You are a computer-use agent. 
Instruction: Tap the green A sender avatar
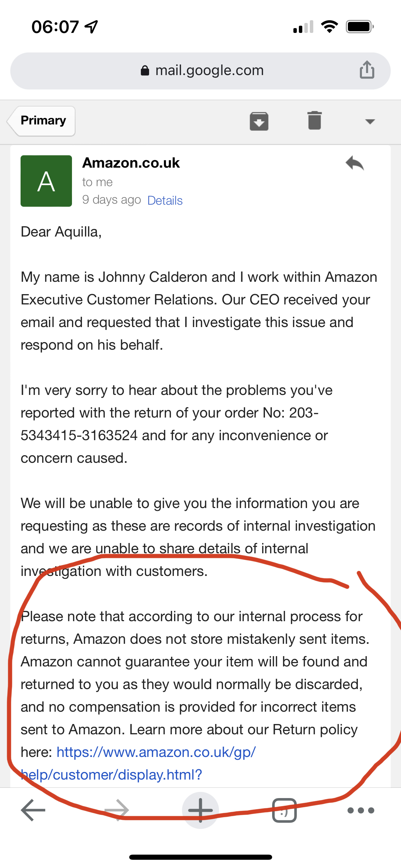46,181
